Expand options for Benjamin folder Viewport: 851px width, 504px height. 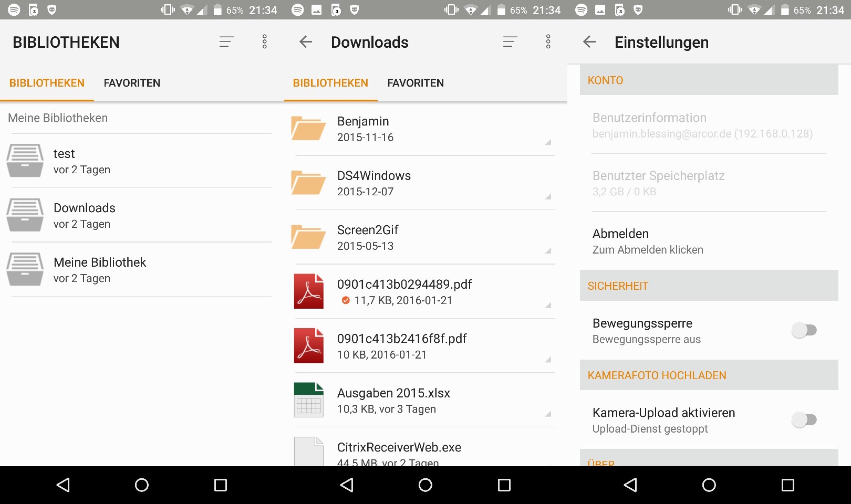pyautogui.click(x=547, y=142)
